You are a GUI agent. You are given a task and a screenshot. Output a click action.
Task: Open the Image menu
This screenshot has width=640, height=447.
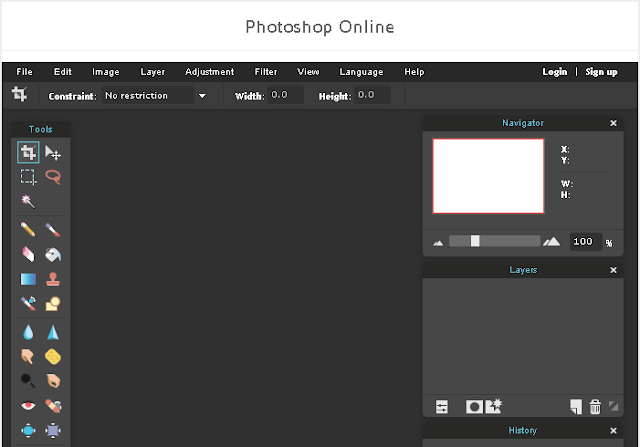(x=106, y=72)
